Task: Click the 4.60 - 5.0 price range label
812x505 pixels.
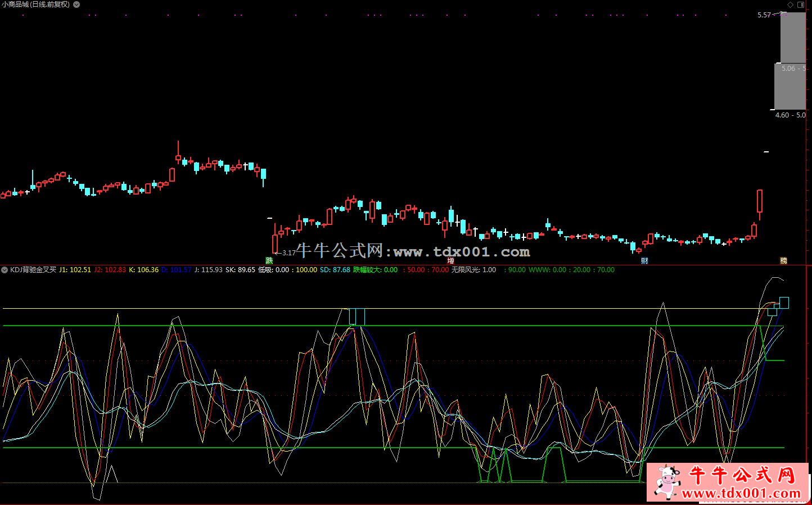Action: click(x=791, y=115)
